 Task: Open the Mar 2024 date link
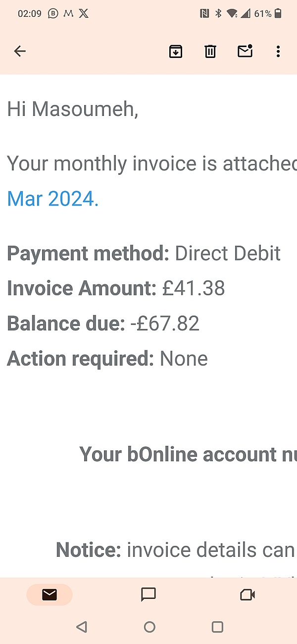click(x=53, y=199)
